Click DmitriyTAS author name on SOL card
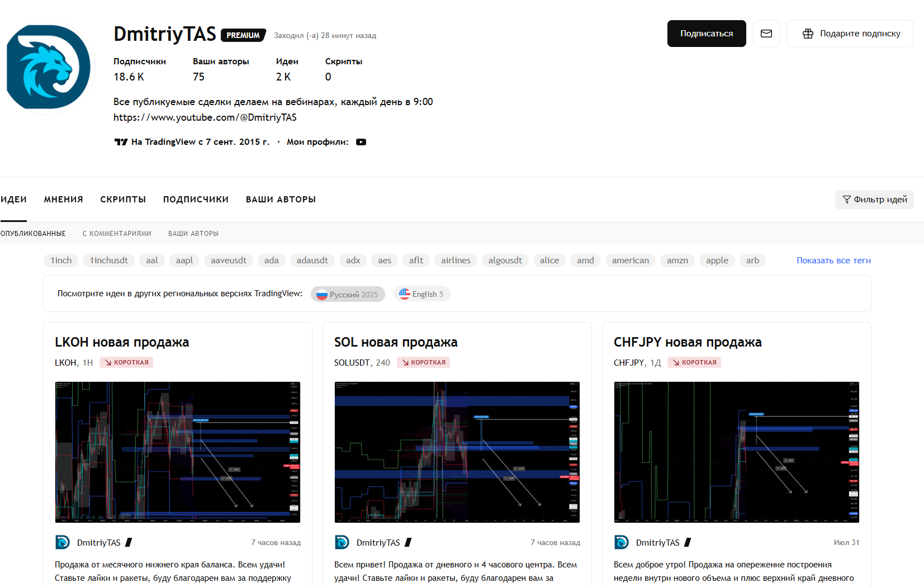924x587 pixels. pos(378,543)
